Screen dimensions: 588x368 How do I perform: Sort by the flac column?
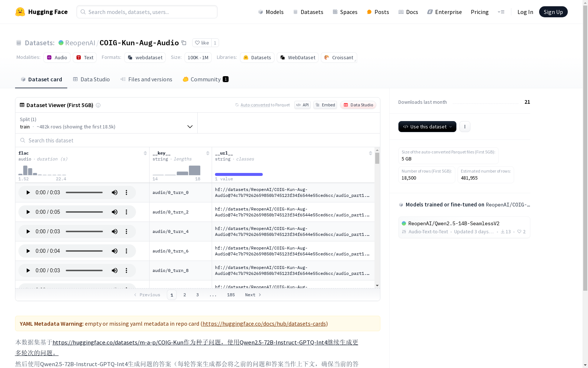(145, 153)
